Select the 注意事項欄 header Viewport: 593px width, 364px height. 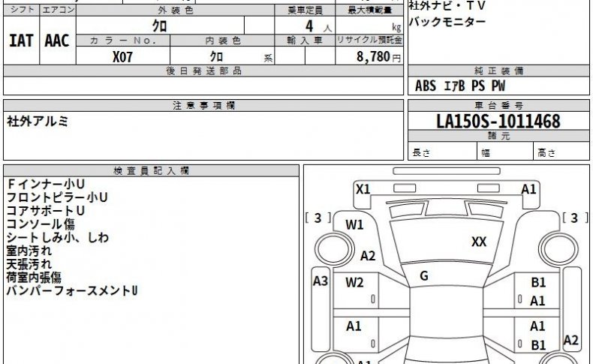(x=203, y=106)
